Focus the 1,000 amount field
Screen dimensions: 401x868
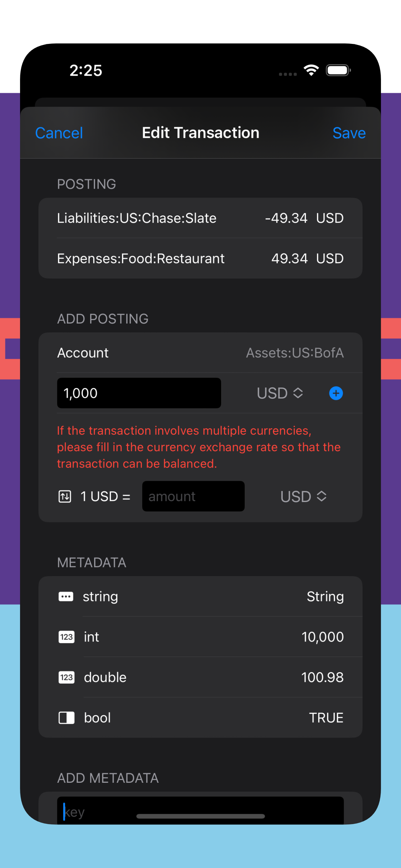[x=139, y=393]
